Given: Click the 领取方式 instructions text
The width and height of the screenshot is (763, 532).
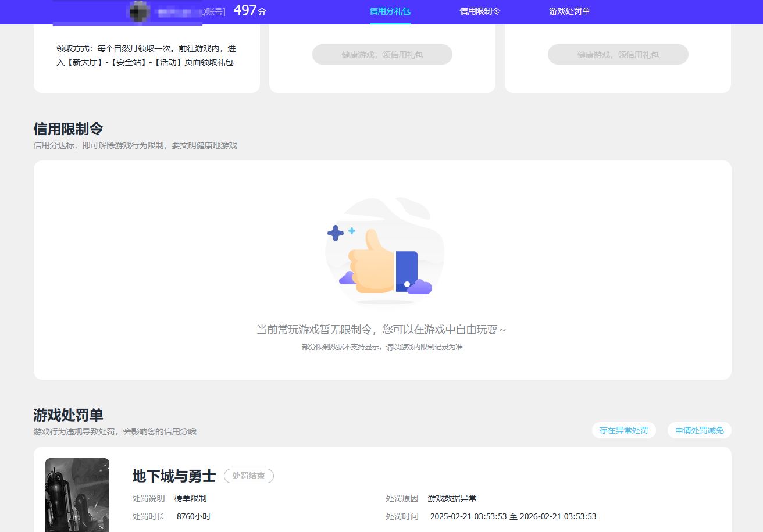Looking at the screenshot, I should [146, 55].
